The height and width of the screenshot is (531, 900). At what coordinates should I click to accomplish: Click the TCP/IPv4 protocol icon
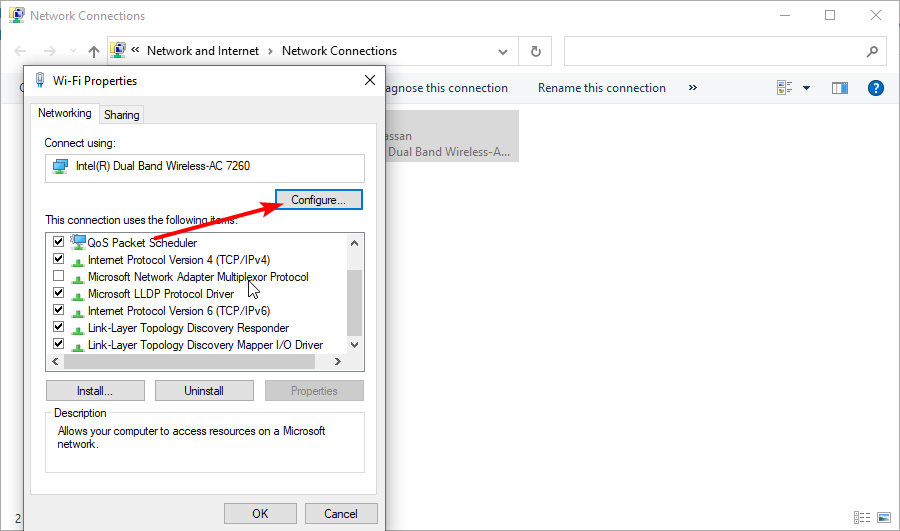tap(77, 262)
